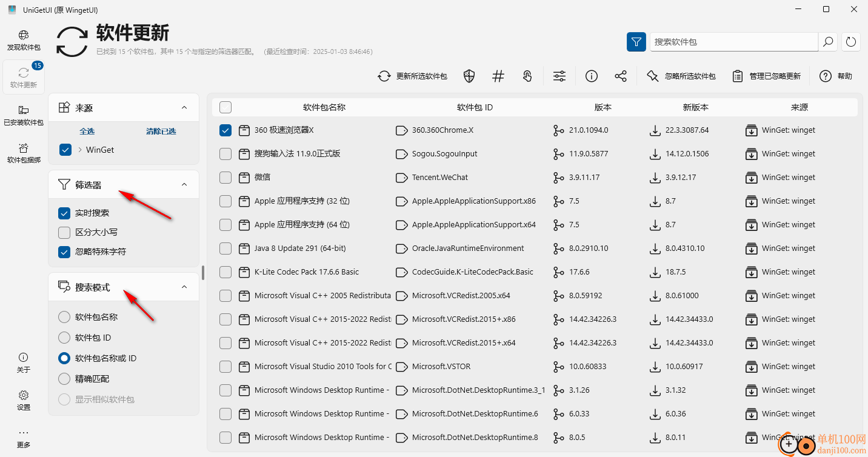Click ID tag icon beside Sogou.SogouInput
868x457 pixels.
401,154
